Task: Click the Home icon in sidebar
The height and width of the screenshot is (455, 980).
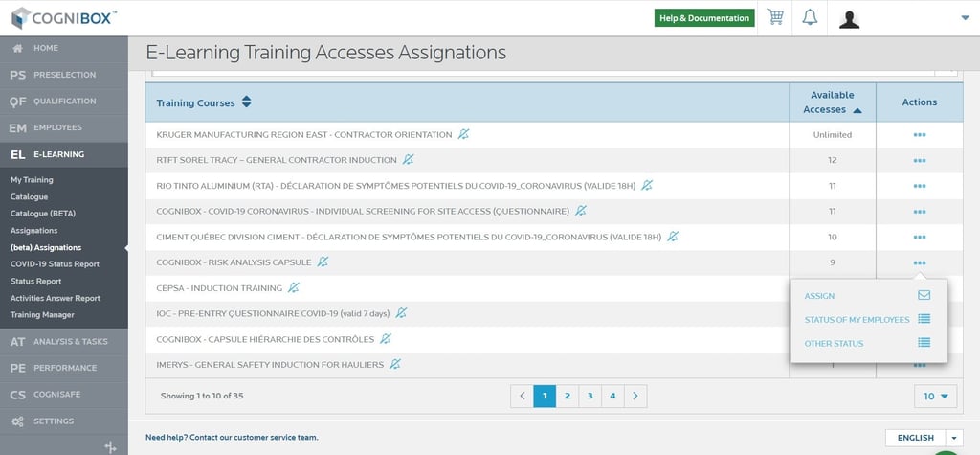Action: point(17,48)
